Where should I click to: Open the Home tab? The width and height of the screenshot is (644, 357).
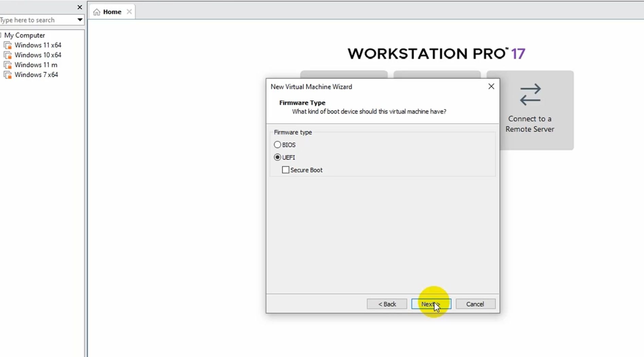(x=112, y=12)
